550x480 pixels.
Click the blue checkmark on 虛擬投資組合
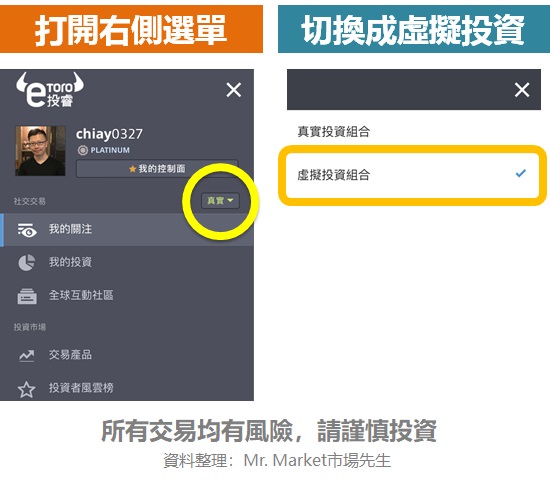click(x=521, y=173)
